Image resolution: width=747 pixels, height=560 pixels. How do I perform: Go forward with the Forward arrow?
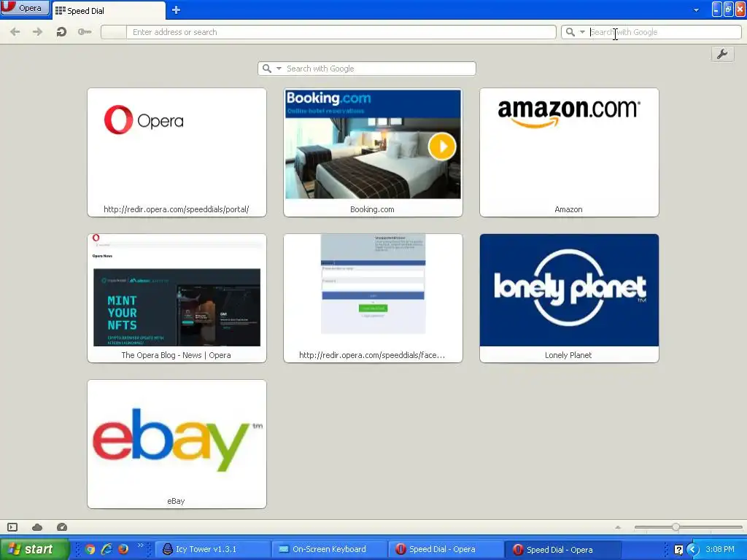[38, 32]
